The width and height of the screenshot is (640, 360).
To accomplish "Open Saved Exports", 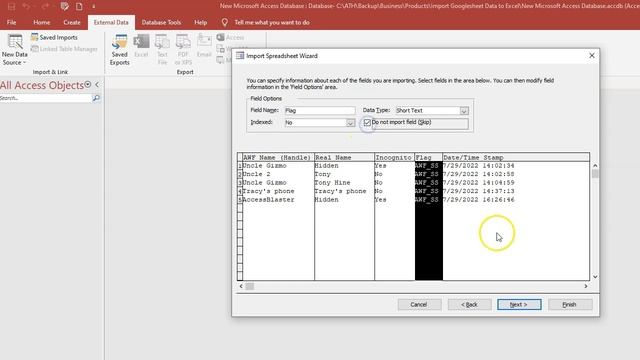I will pos(120,50).
